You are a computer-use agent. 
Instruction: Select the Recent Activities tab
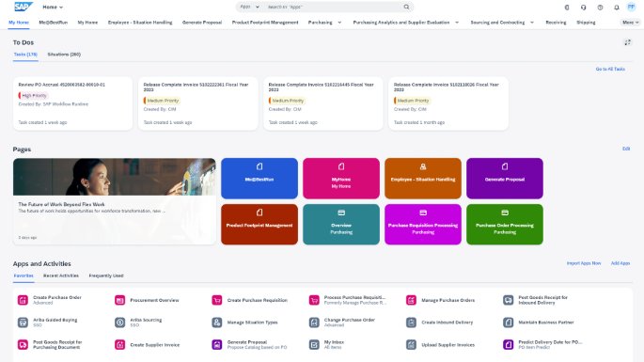61,275
